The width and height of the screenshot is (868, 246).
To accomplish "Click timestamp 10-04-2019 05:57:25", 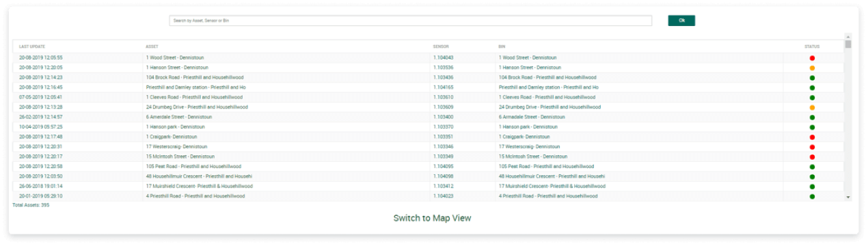I will tap(41, 127).
